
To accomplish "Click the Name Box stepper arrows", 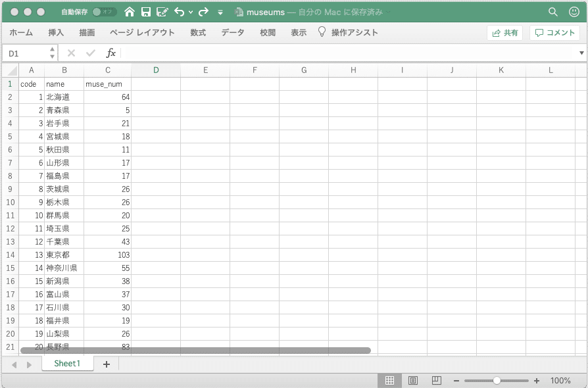I will 52,53.
